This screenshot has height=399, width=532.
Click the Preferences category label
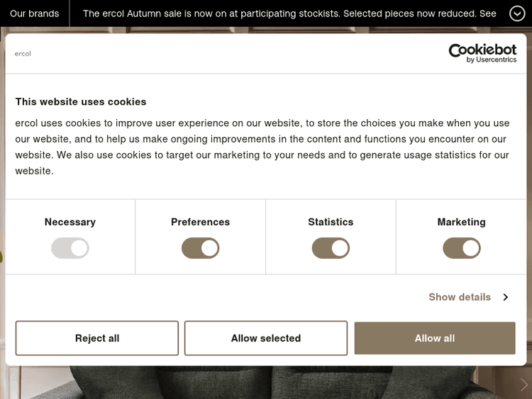pos(201,222)
